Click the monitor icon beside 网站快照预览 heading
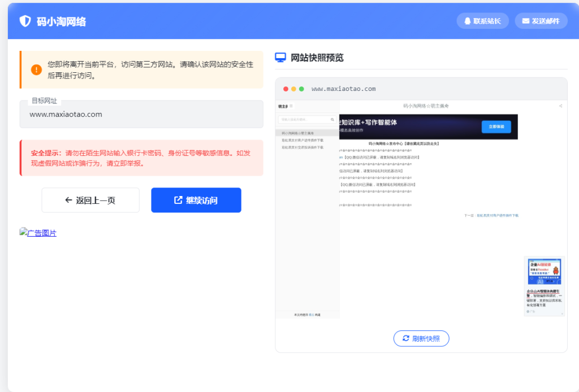The height and width of the screenshot is (392, 579). tap(282, 56)
